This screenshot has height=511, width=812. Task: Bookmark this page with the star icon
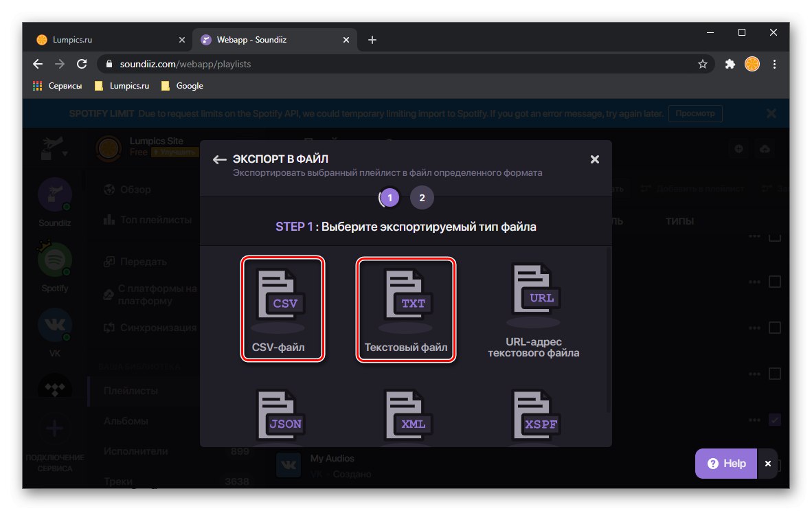click(702, 64)
